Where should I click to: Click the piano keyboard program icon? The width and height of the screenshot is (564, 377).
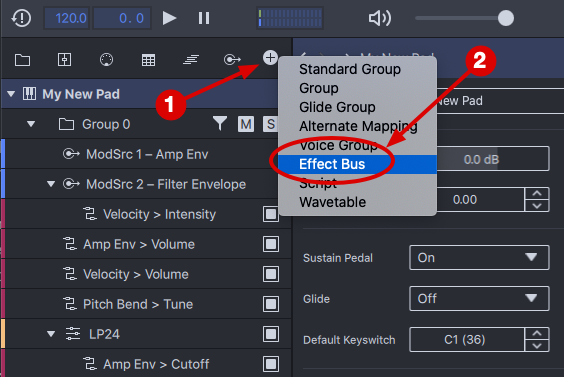[29, 94]
